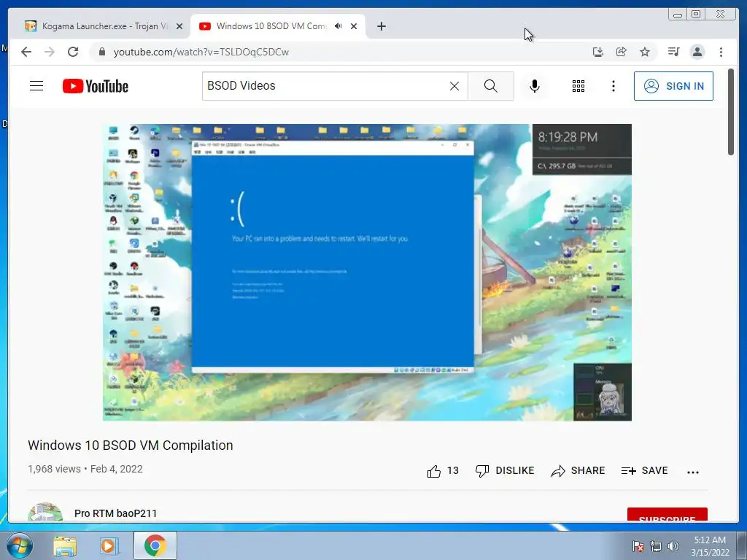The width and height of the screenshot is (747, 560).
Task: Clear the BSOD Videos search text
Action: (454, 86)
